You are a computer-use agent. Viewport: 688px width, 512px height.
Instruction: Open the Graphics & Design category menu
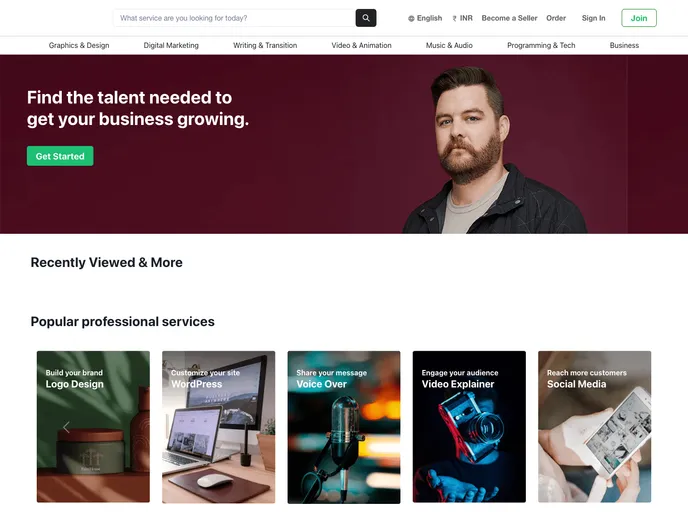coord(79,45)
